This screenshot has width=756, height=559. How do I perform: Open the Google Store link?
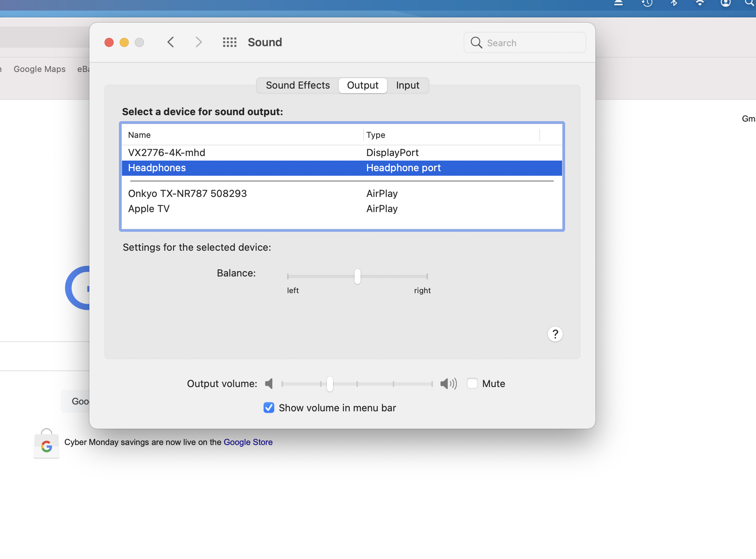(x=248, y=442)
